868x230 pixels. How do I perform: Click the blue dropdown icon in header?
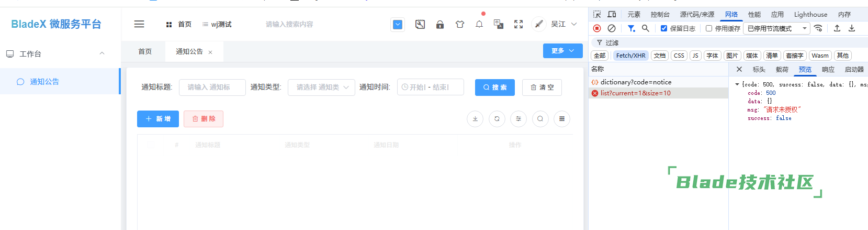398,25
